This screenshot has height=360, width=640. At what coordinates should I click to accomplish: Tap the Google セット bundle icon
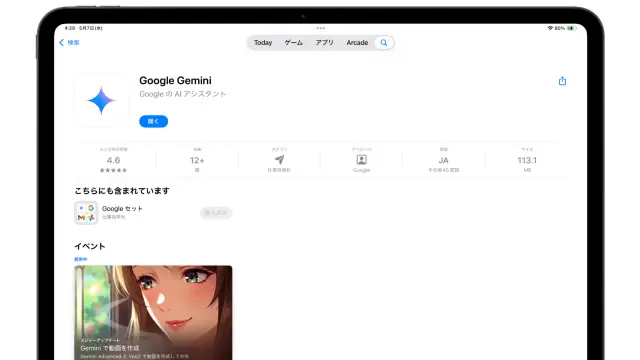[x=86, y=213]
